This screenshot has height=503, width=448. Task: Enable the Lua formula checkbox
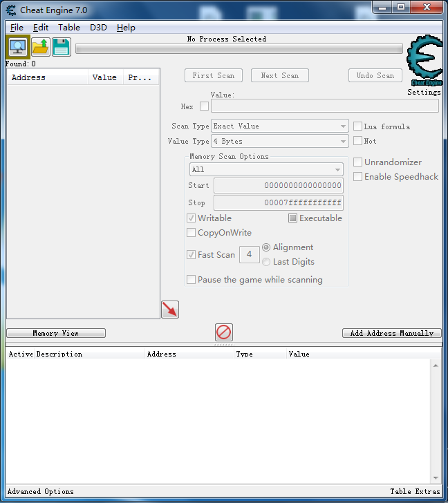(x=357, y=126)
